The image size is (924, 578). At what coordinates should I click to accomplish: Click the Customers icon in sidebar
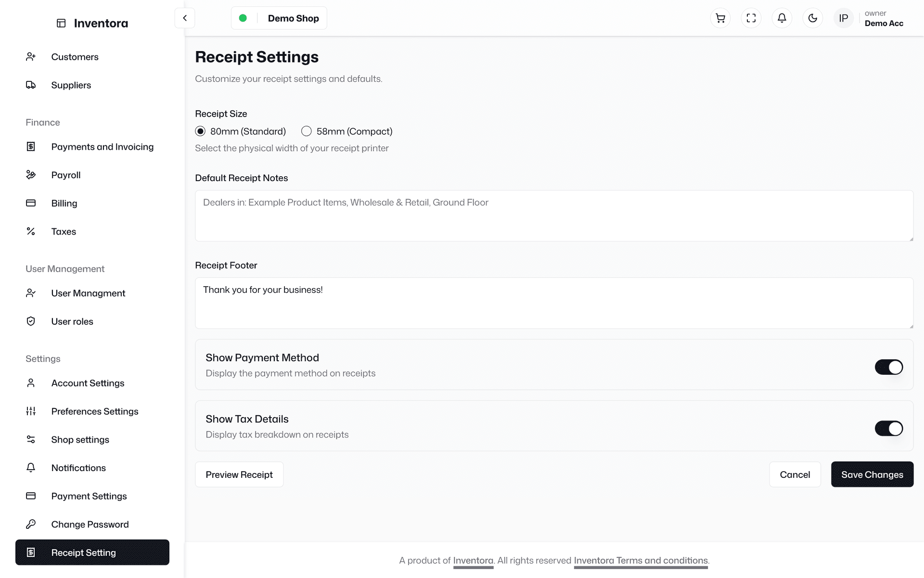click(x=31, y=57)
